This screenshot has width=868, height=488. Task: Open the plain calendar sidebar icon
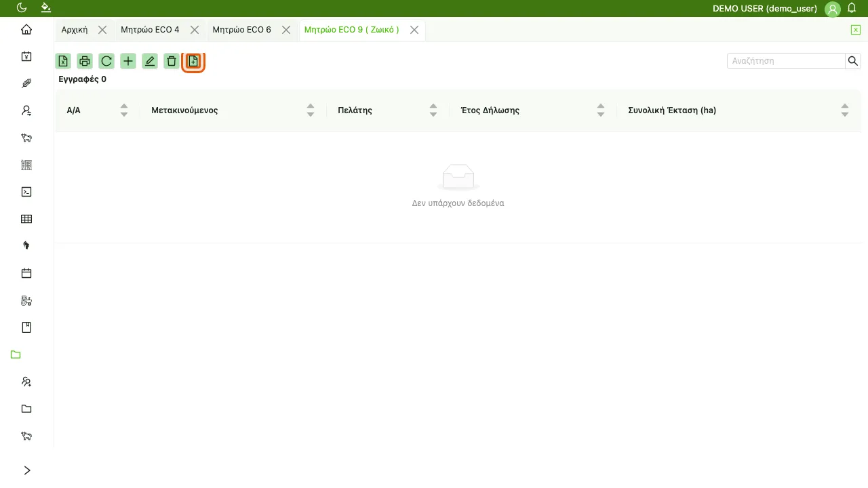[26, 273]
